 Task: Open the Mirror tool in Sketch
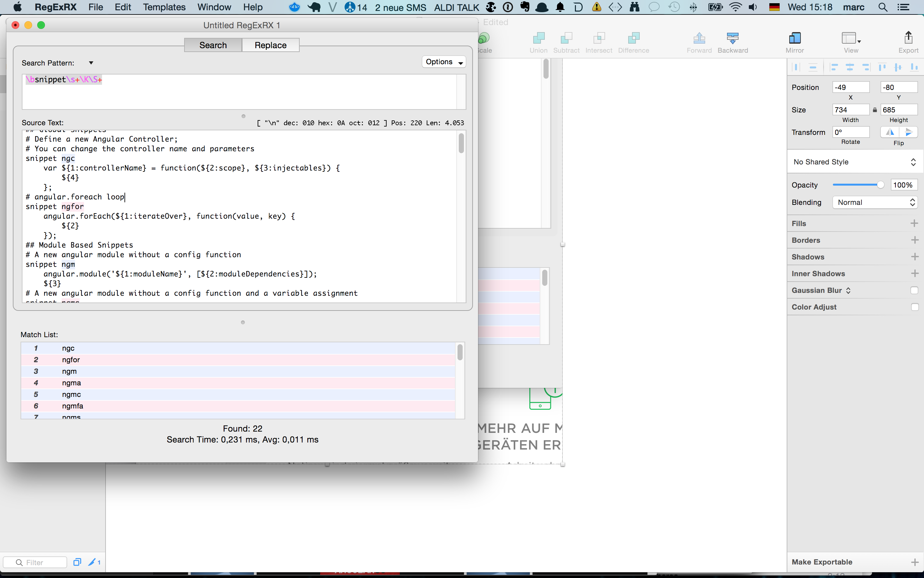[x=795, y=42]
